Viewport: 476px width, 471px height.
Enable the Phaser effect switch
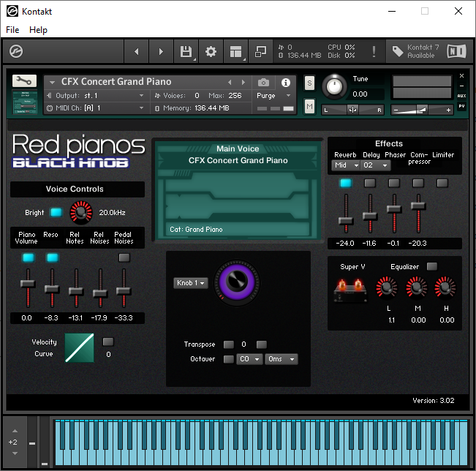(x=393, y=183)
